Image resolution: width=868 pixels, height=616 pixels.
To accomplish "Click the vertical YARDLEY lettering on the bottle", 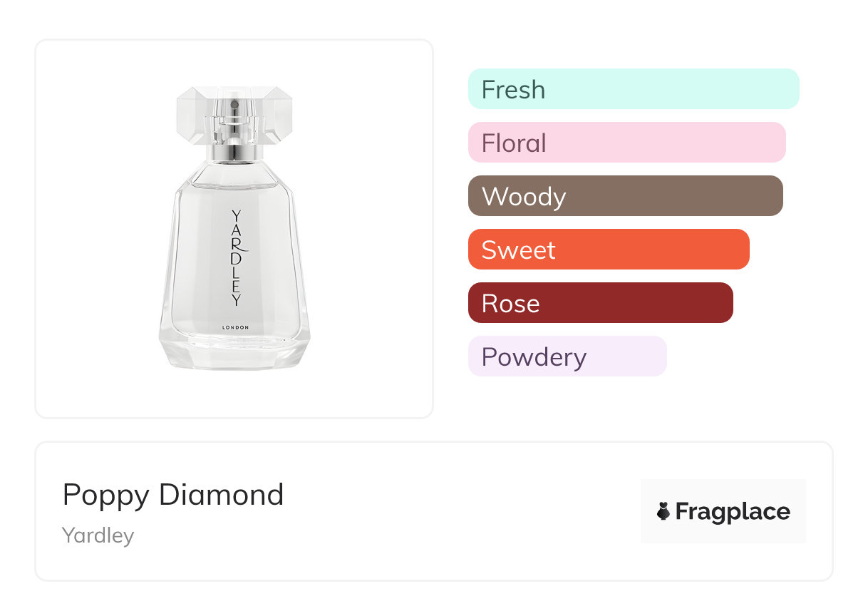I will [237, 258].
